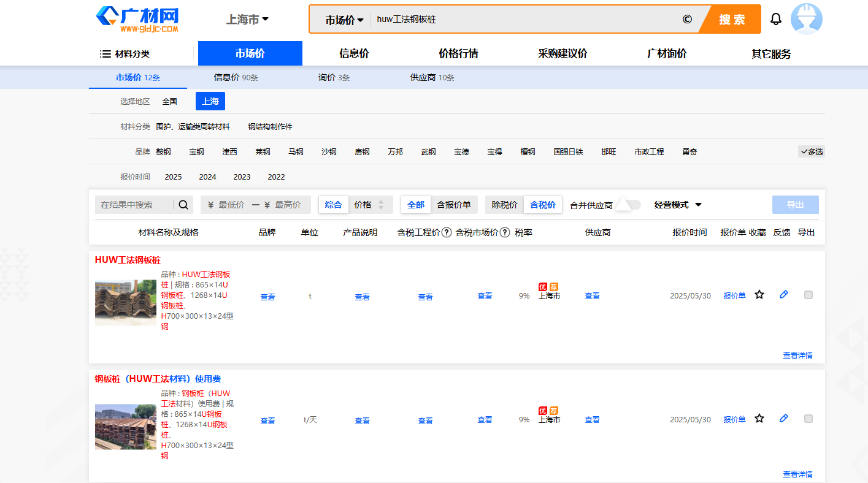The width and height of the screenshot is (868, 483).
Task: Click the magnifier icon in result search
Action: click(183, 205)
